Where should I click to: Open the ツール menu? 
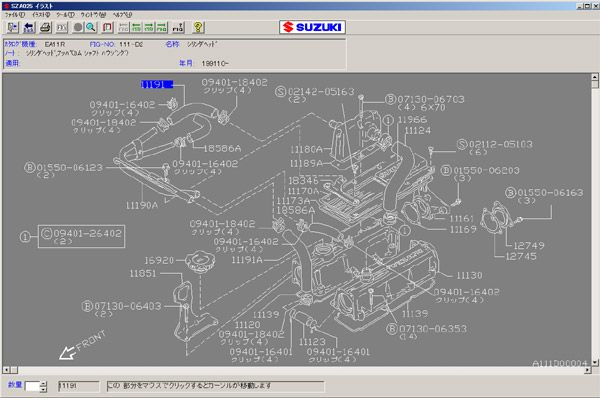tap(65, 15)
